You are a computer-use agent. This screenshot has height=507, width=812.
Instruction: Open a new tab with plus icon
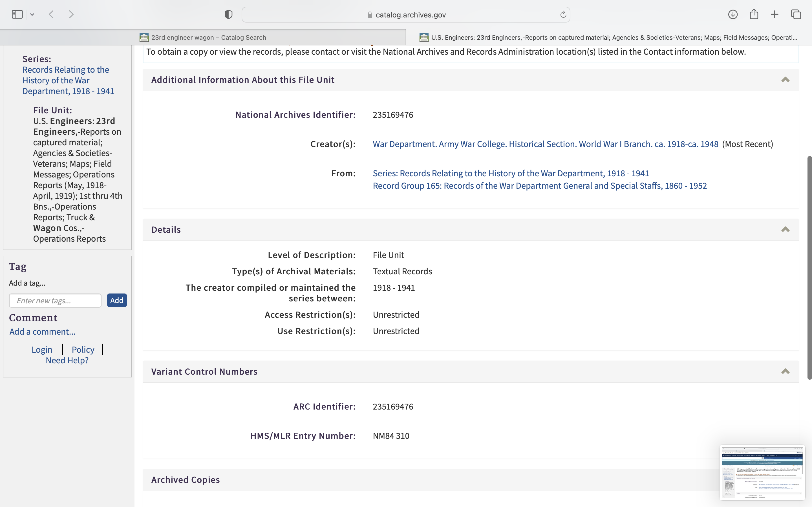tap(775, 14)
